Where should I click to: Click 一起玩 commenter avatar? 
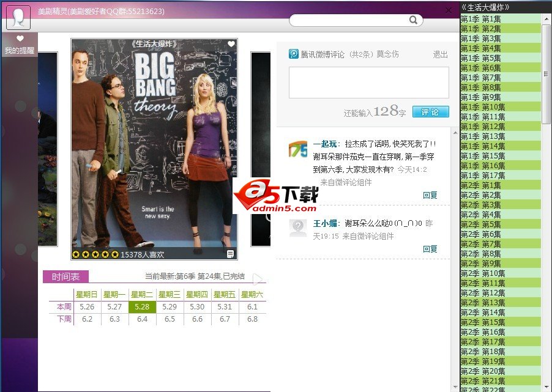click(x=298, y=149)
